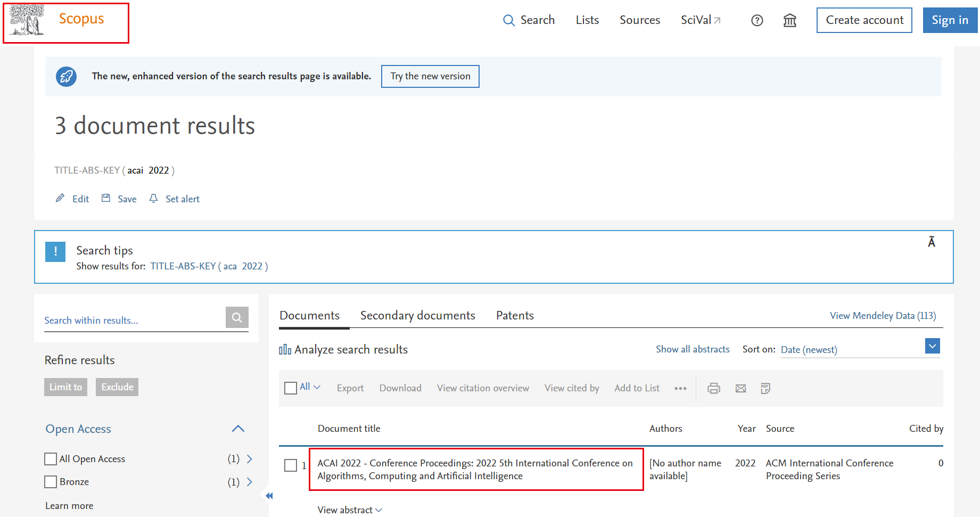Select result 1 checkbox
980x517 pixels.
[x=291, y=465]
